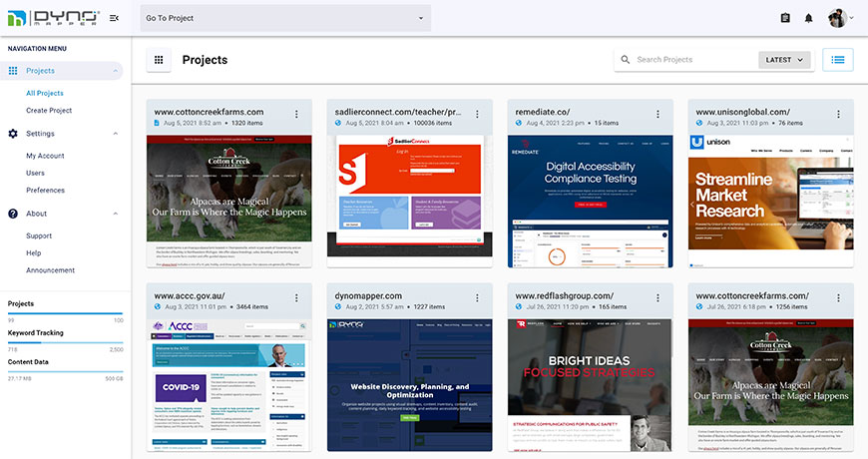Collapse the sidebar using the menu toggle icon
The height and width of the screenshot is (459, 868).
(114, 18)
